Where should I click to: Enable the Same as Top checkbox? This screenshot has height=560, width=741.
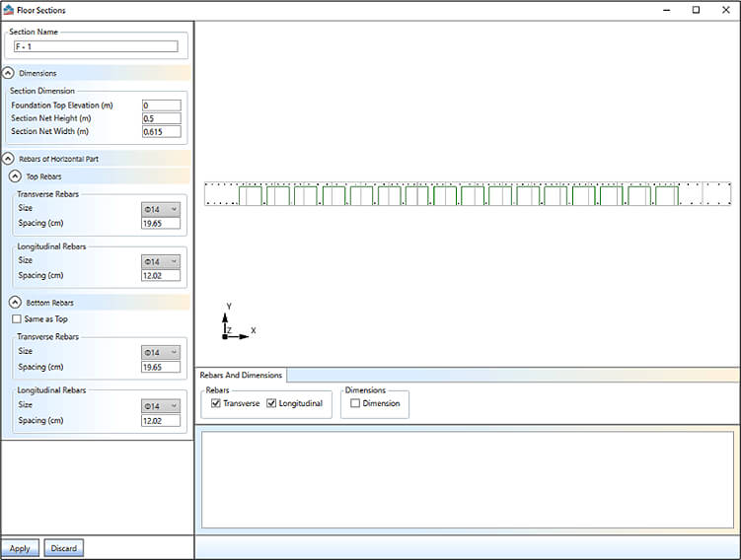(16, 319)
